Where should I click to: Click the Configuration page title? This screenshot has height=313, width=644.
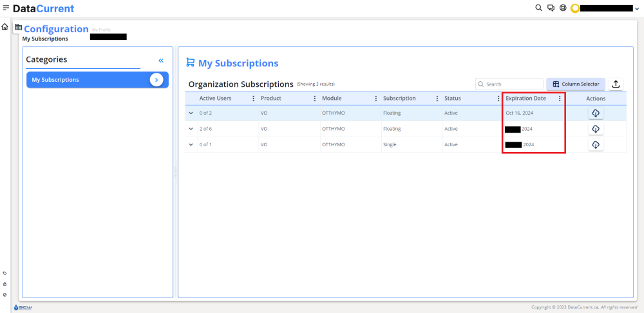[56, 29]
